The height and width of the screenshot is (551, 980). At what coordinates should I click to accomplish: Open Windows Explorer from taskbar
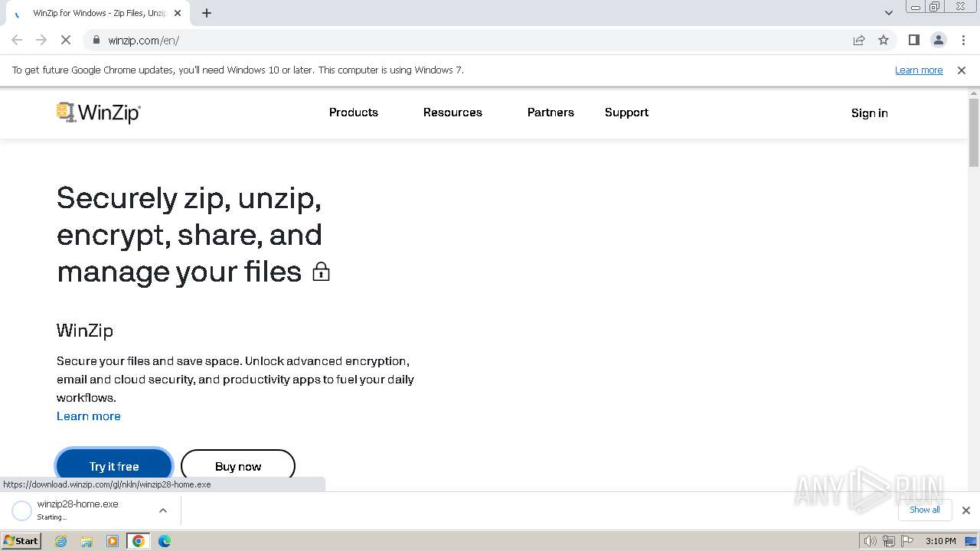tap(87, 541)
